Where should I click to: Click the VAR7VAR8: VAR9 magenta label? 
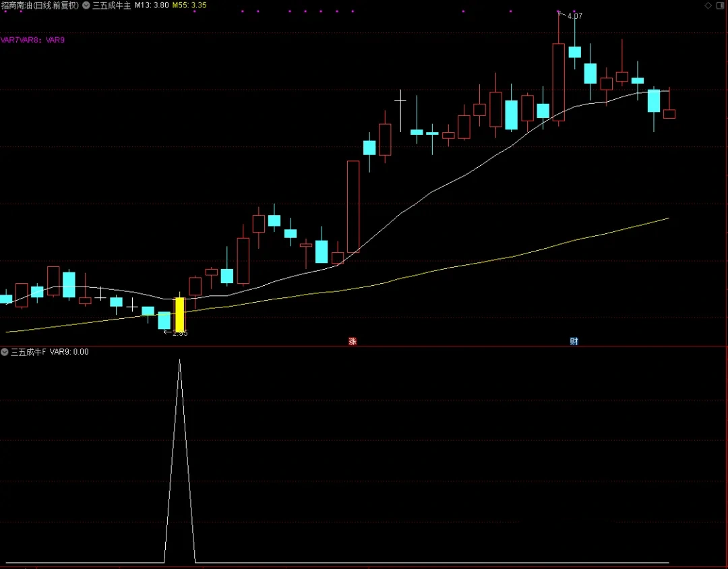click(32, 40)
